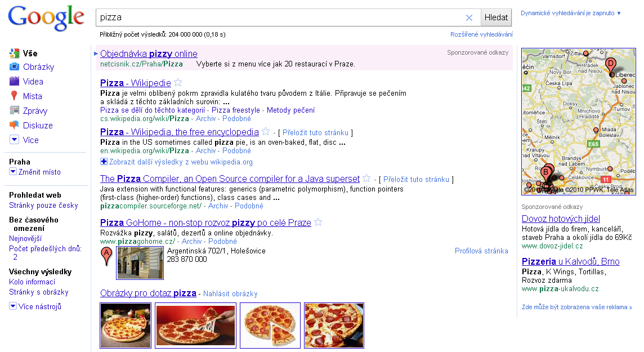This screenshot has width=644, height=352.
Task: Expand more results from wikipedia.org plus icon
Action: (104, 162)
